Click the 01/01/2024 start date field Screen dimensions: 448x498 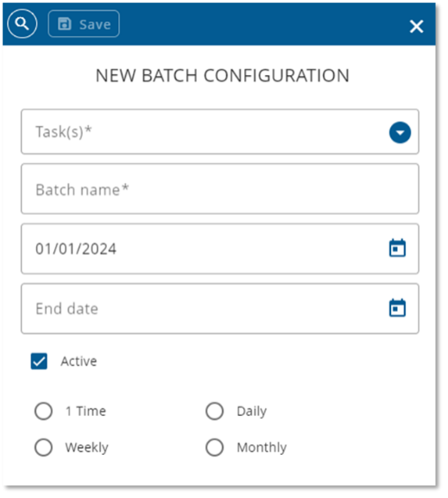[x=220, y=249]
